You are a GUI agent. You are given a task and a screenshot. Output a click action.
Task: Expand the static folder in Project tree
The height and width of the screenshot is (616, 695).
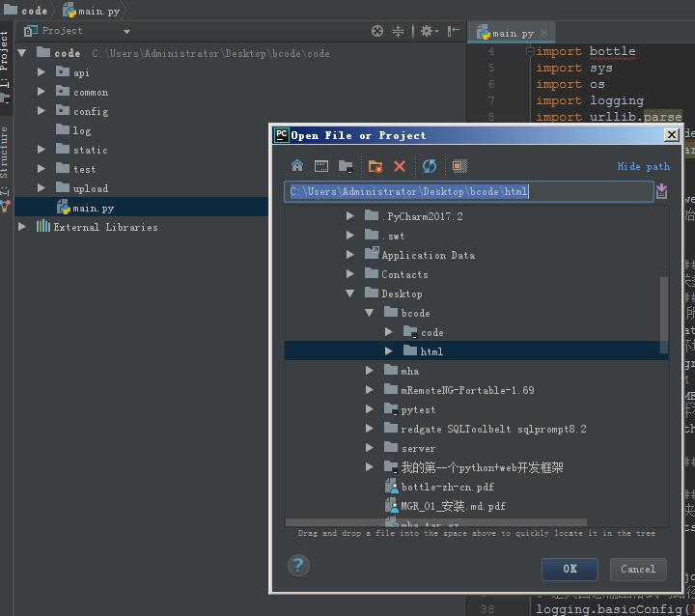(42, 149)
